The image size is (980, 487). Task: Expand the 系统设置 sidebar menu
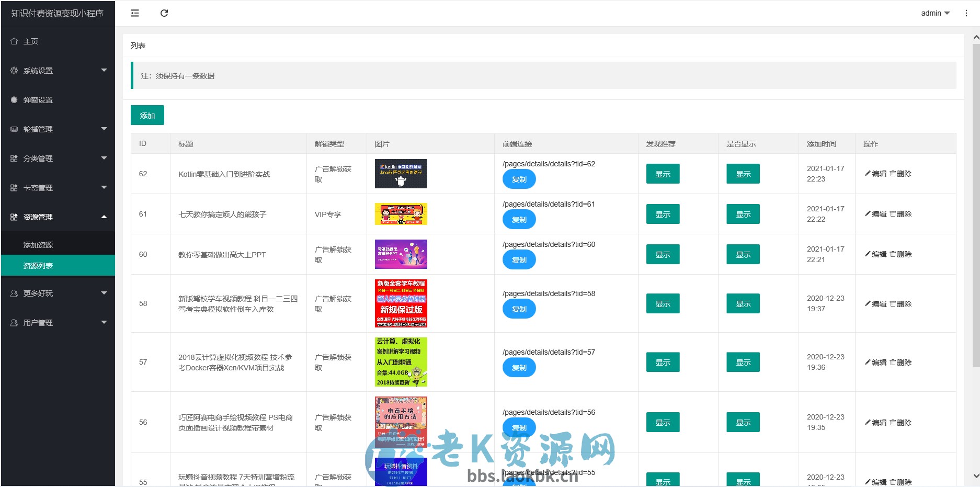(58, 70)
